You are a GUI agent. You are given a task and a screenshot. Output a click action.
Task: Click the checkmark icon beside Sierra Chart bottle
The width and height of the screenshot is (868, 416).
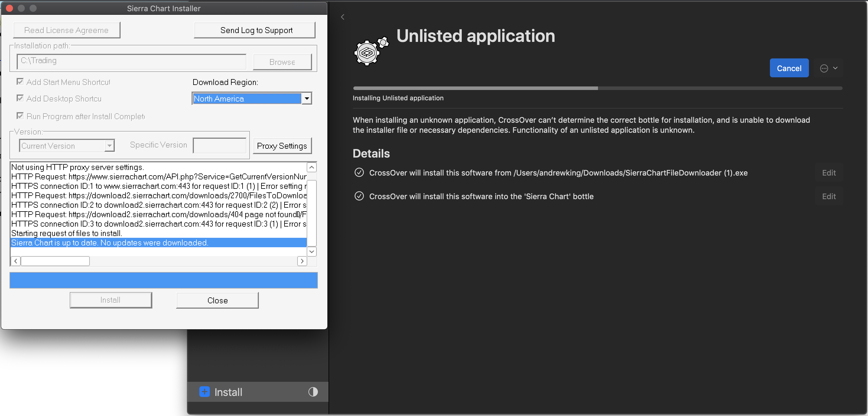pyautogui.click(x=359, y=196)
